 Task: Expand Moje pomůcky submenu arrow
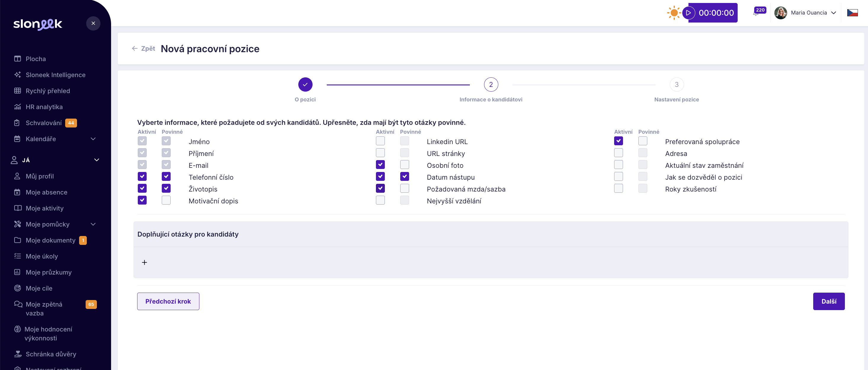(x=93, y=224)
